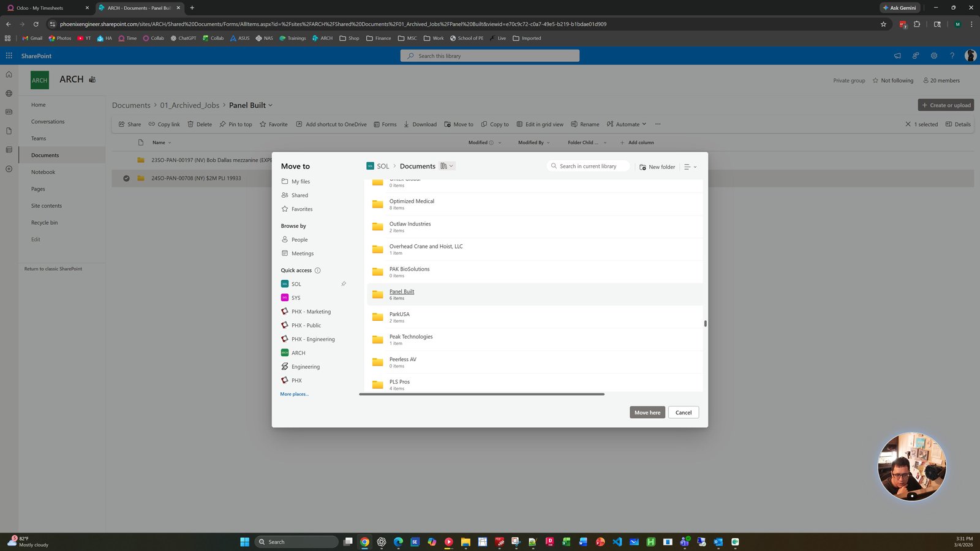Open the Details pane button

point(958,124)
